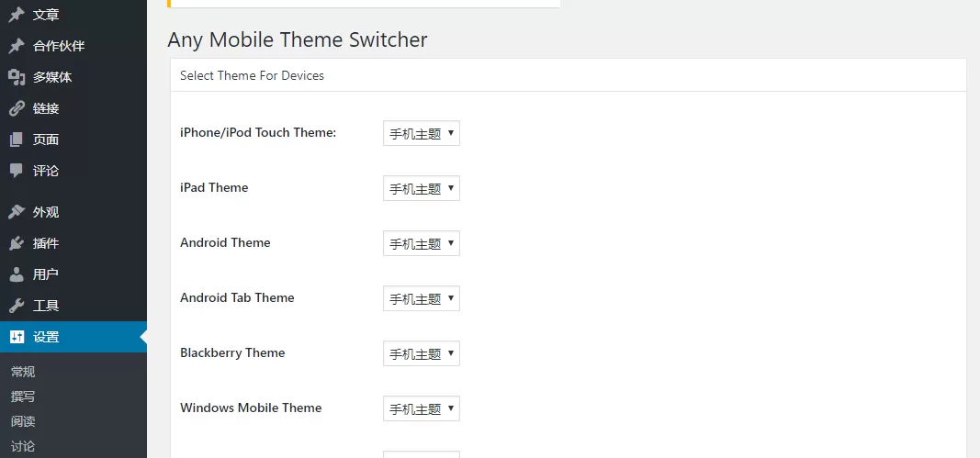Image resolution: width=980 pixels, height=458 pixels.
Task: Choose a theme for Android Tab
Action: 421,299
